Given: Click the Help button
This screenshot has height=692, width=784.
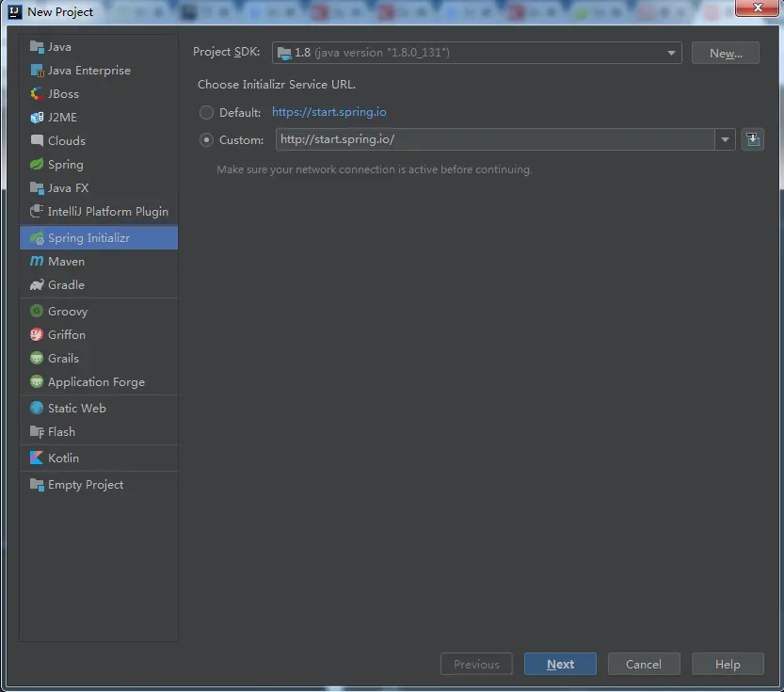Looking at the screenshot, I should pyautogui.click(x=728, y=664).
